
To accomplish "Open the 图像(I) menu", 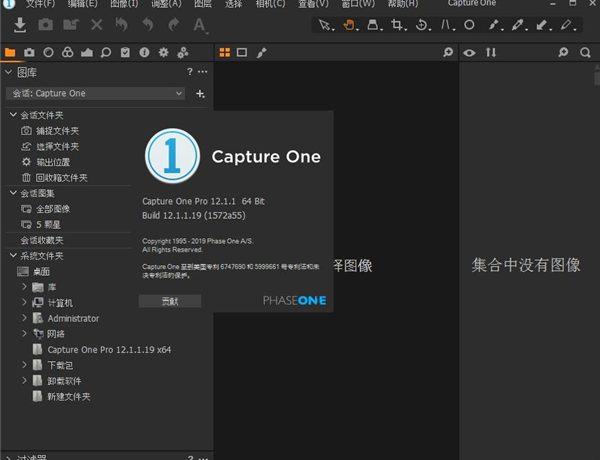I will tap(124, 4).
